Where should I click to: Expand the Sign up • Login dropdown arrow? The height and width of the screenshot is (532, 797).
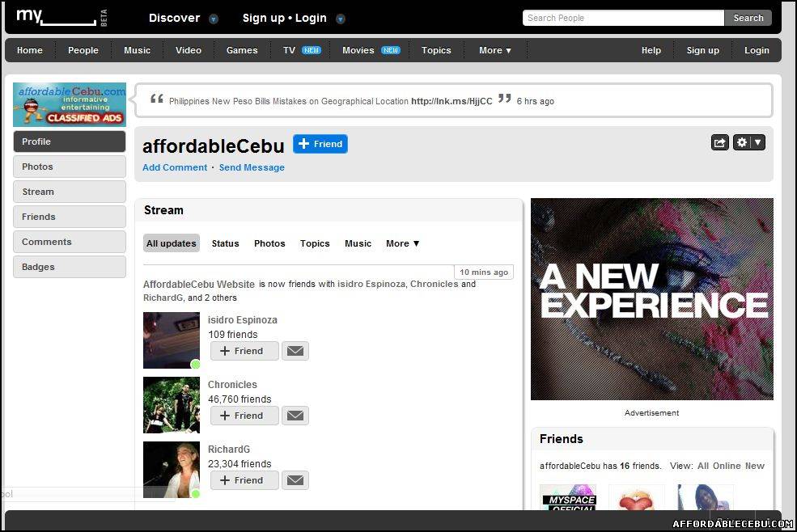click(x=341, y=19)
